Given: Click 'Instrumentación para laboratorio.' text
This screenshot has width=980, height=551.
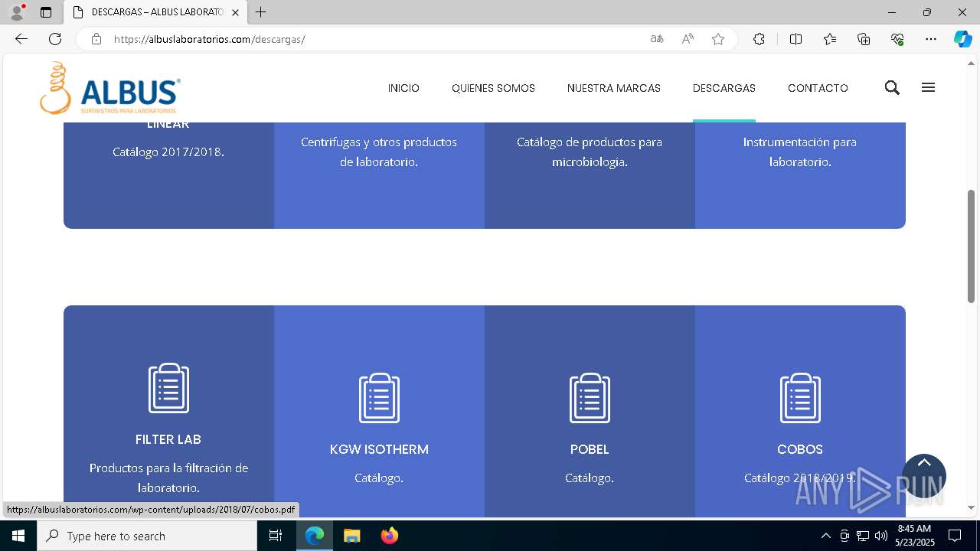Looking at the screenshot, I should [800, 152].
